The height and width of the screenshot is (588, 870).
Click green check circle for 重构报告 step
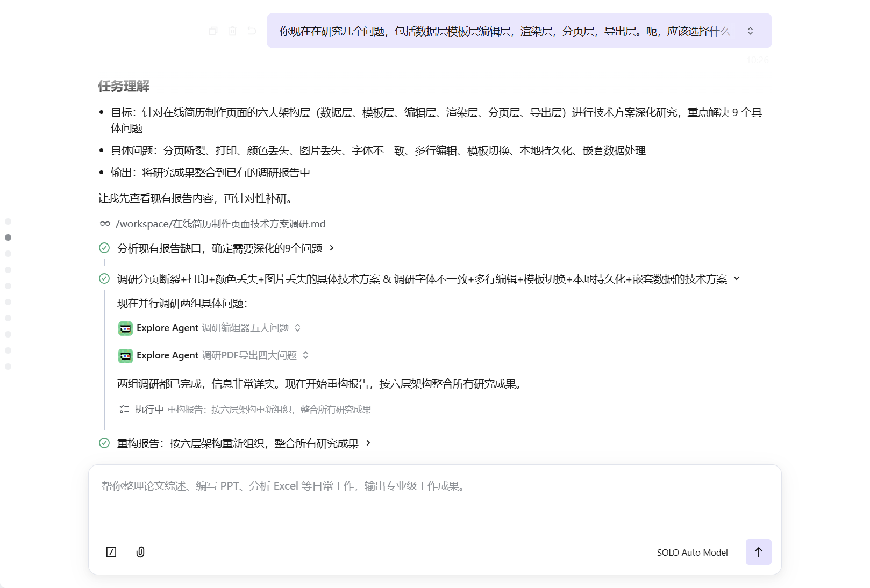click(104, 443)
